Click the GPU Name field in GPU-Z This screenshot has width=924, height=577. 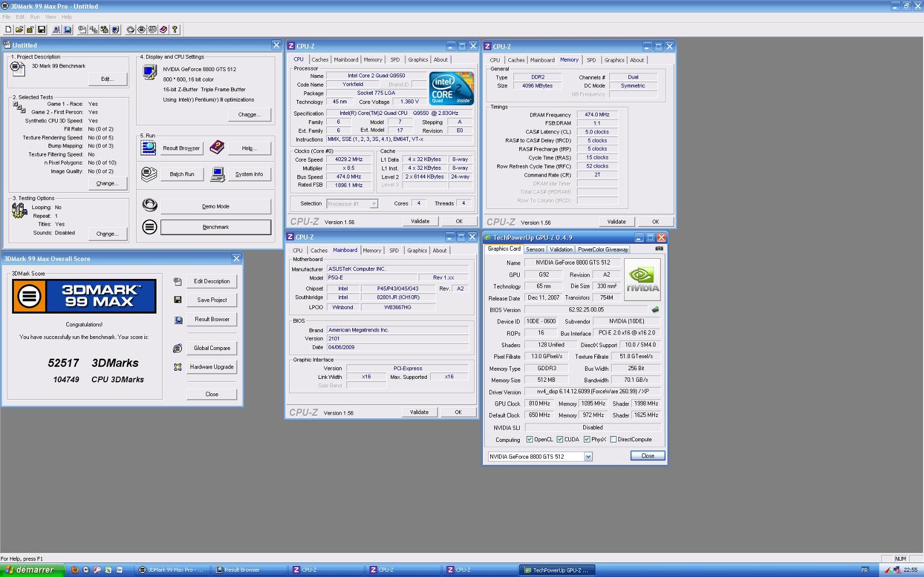tap(572, 262)
